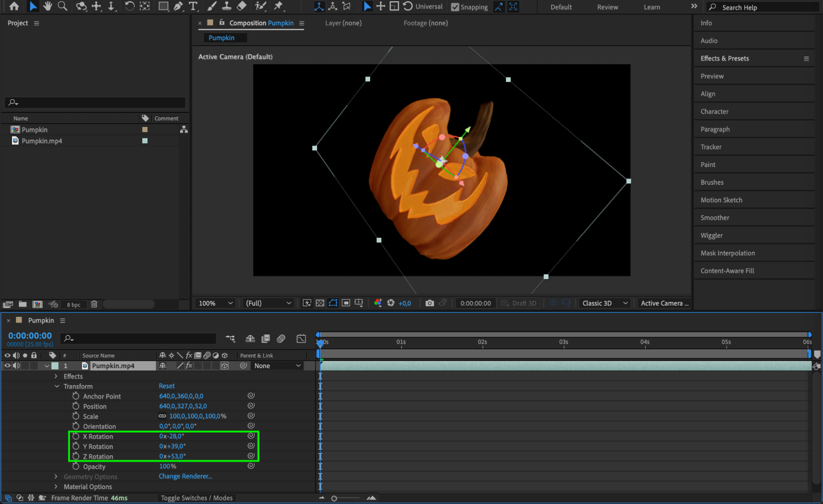Switch to the Review workspace
Viewport: 823px width, 504px height.
[x=607, y=7]
